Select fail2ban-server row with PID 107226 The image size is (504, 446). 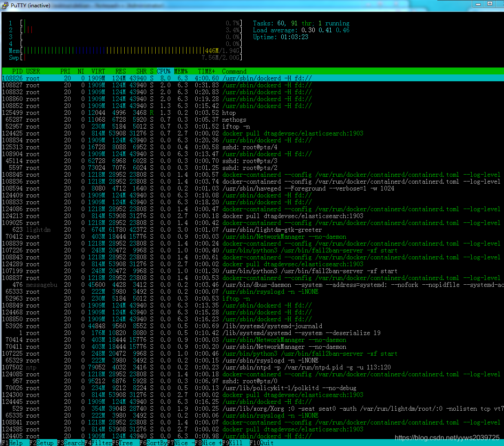coord(252,250)
